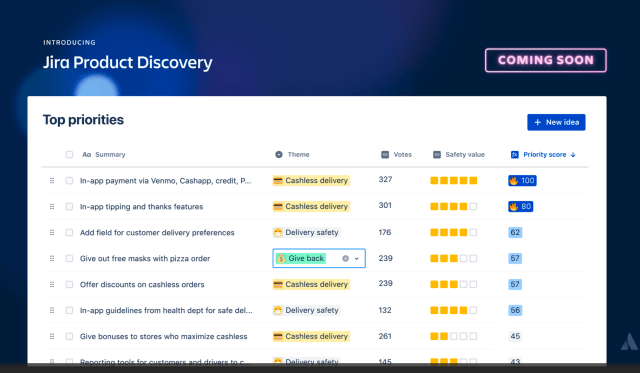Select checkbox for In-app guidelines from health dept row

[x=69, y=310]
